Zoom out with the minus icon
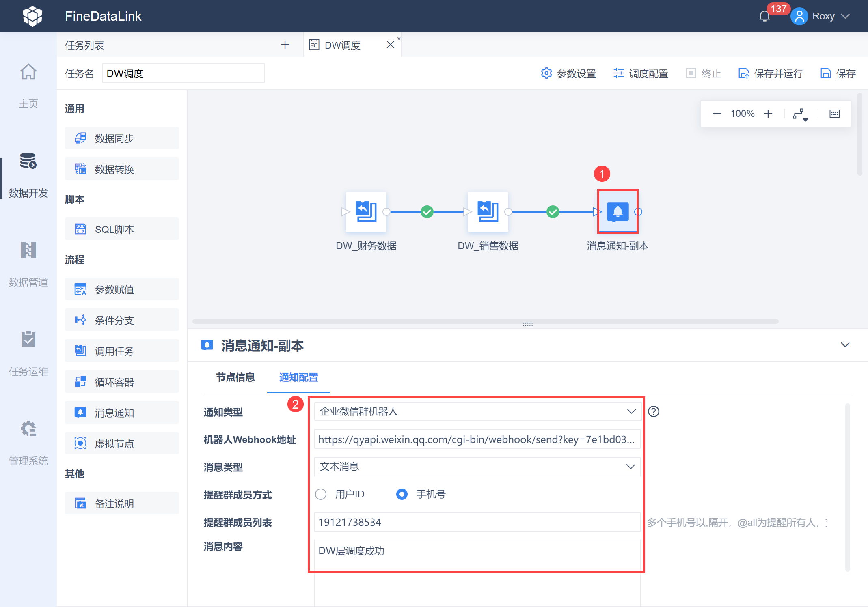 pos(717,114)
